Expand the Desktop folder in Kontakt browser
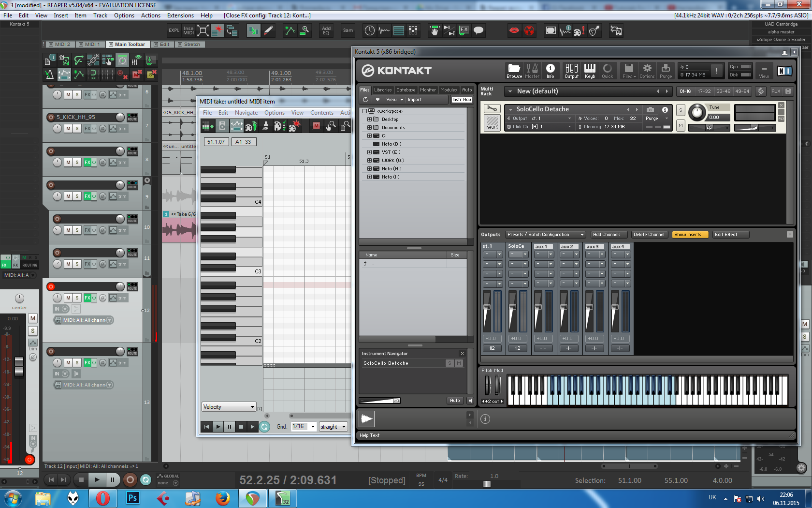 click(x=369, y=120)
